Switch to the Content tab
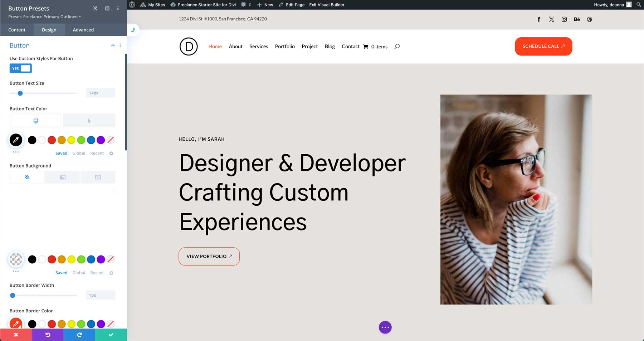Image resolution: width=644 pixels, height=341 pixels. click(16, 30)
